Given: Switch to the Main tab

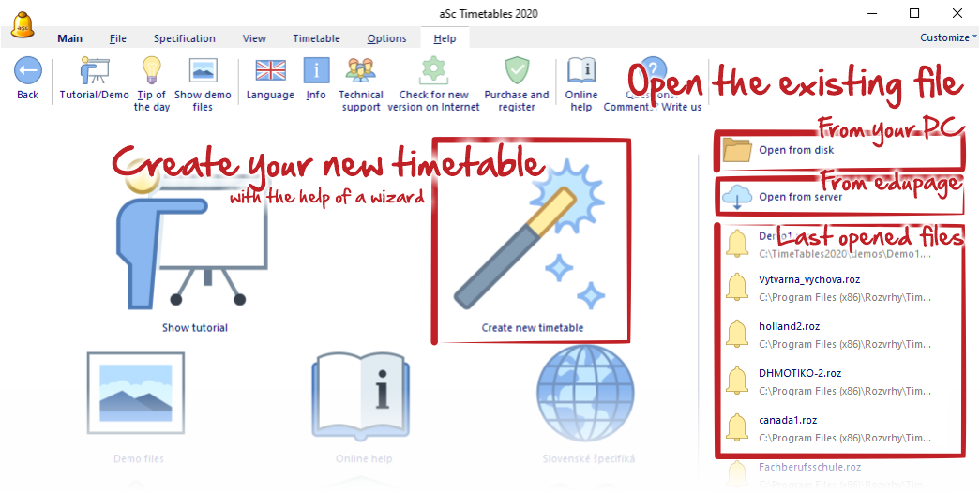Looking at the screenshot, I should (70, 38).
